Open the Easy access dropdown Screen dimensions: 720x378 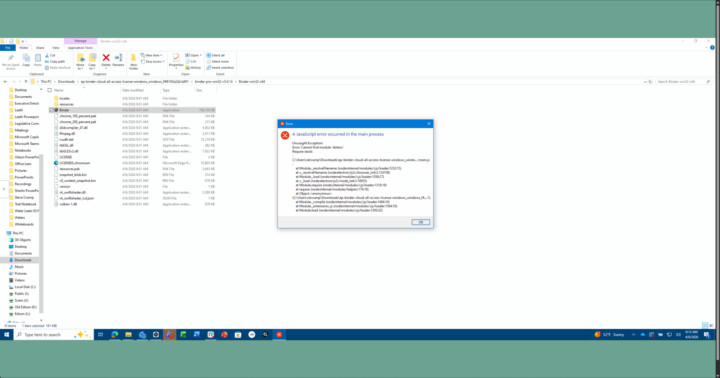(x=153, y=62)
